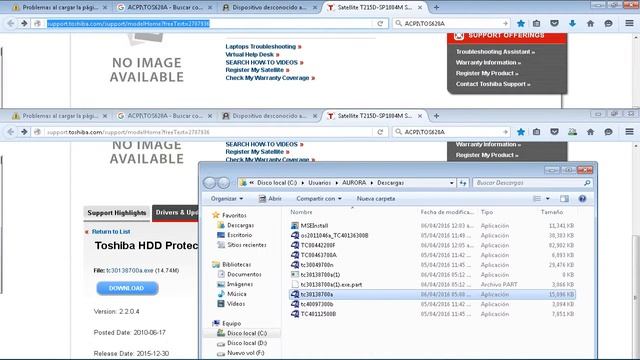Image resolution: width=640 pixels, height=360 pixels.
Task: Sort files by the Tamaño column header
Action: 552,212
